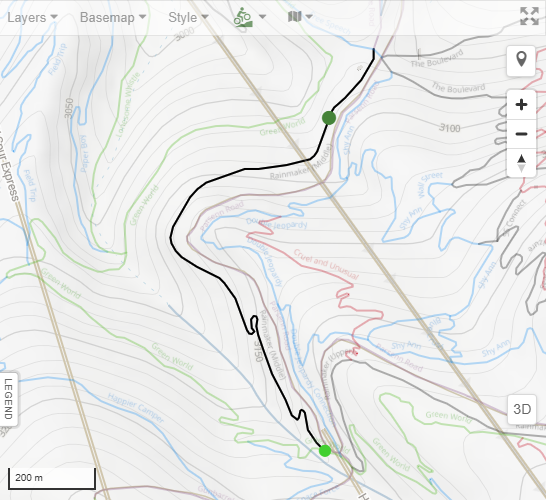Click the Cruel and Unusual trail label
Viewport: 552px width, 504px height.
326,265
